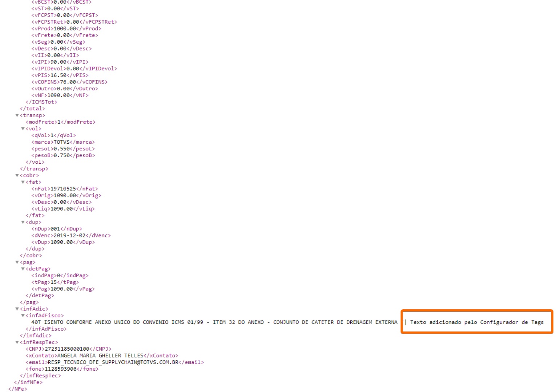Click the pesoB 0.750 line
This screenshot has width=556, height=392.
63,155
